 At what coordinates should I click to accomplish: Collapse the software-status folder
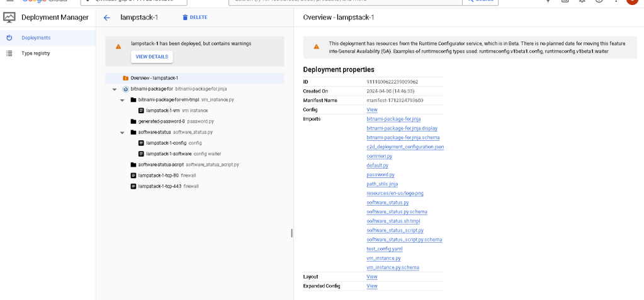(x=122, y=133)
